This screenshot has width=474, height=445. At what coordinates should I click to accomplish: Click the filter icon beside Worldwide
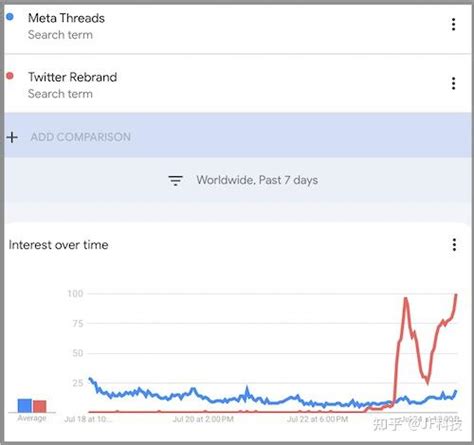click(176, 180)
